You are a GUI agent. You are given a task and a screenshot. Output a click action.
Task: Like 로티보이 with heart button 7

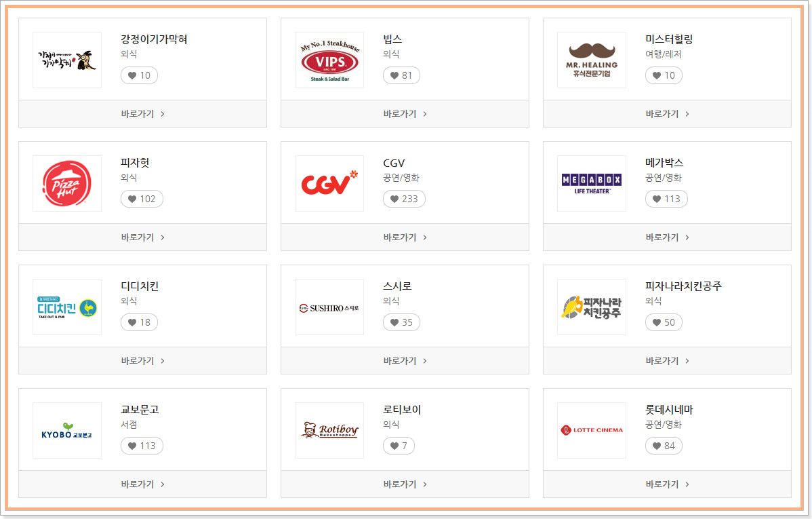pos(399,446)
